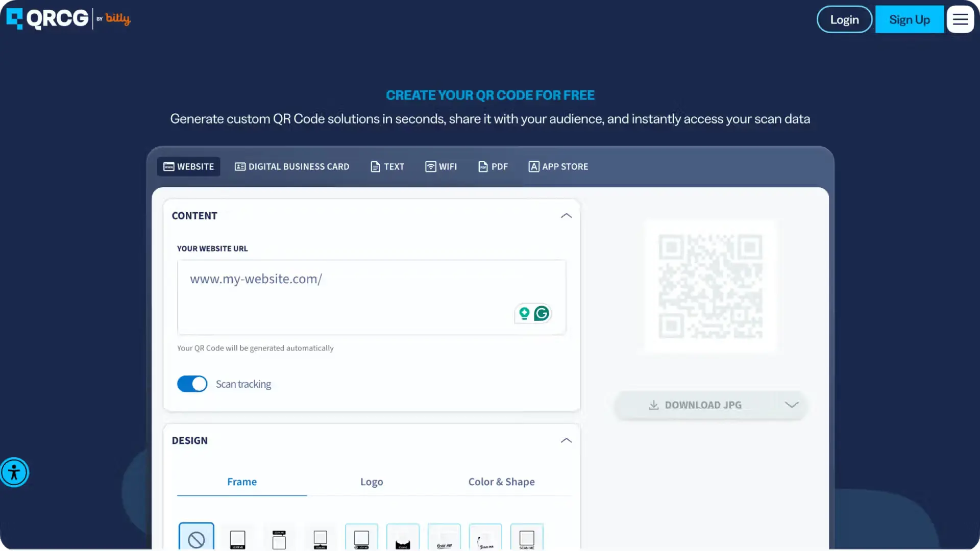Choose the frame with top SCAN ME bubble
Image resolution: width=980 pixels, height=551 pixels.
(279, 539)
